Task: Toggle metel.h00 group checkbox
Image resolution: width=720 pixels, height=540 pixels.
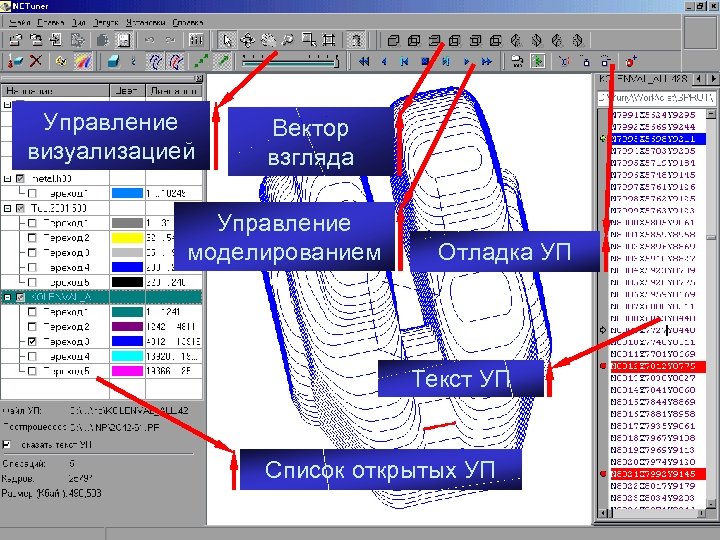Action: coord(20,178)
